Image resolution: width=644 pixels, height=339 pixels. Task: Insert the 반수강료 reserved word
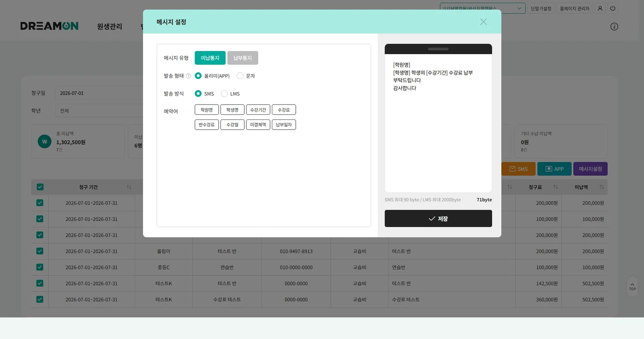(x=207, y=125)
